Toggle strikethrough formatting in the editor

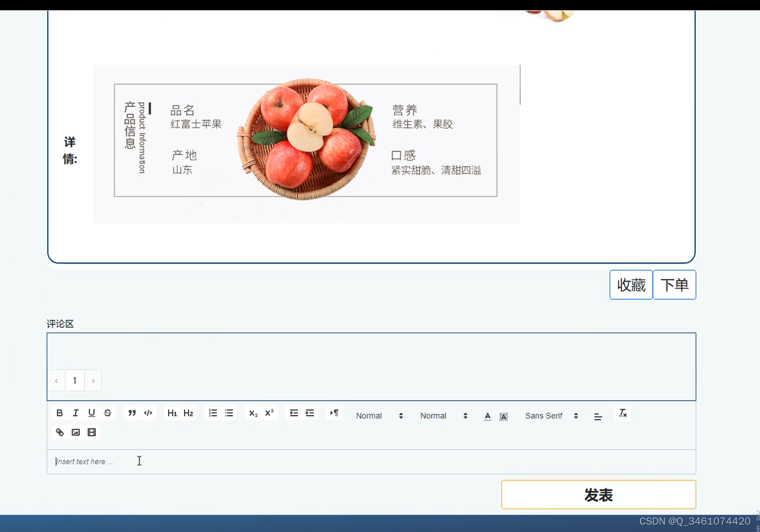[107, 413]
